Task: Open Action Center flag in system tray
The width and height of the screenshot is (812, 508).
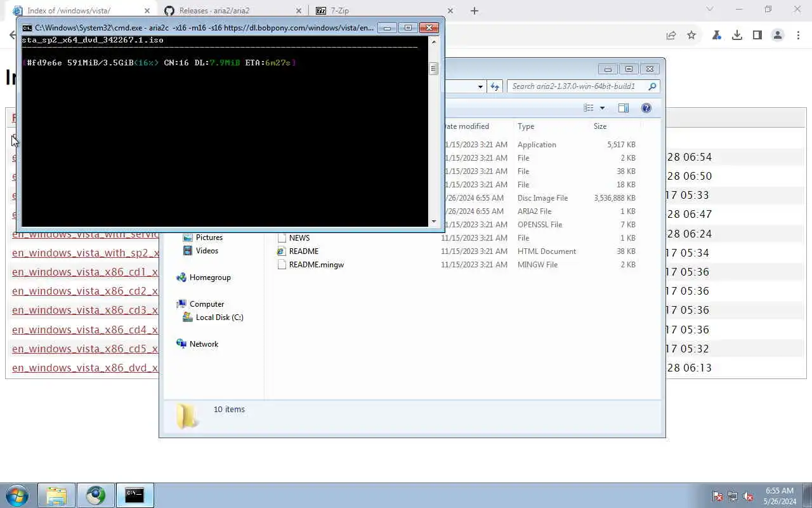Action: pos(717,496)
